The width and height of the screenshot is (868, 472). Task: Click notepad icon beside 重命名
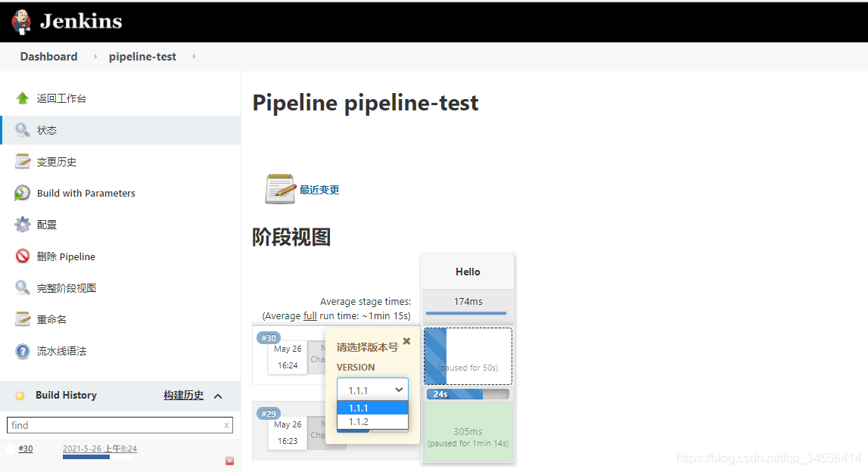pos(22,319)
